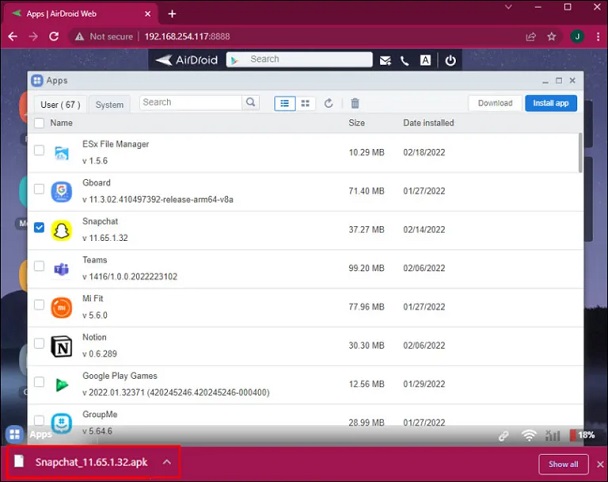608x482 pixels.
Task: Dismiss the downloads bar
Action: 600,464
